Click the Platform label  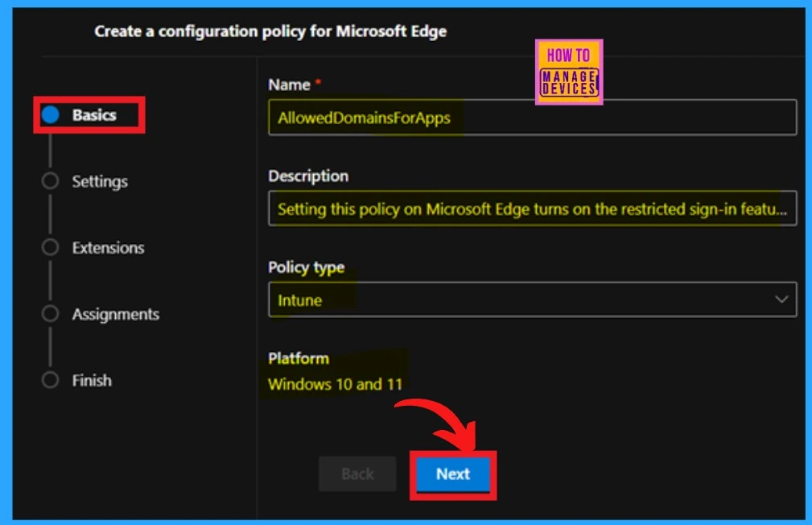pos(299,358)
